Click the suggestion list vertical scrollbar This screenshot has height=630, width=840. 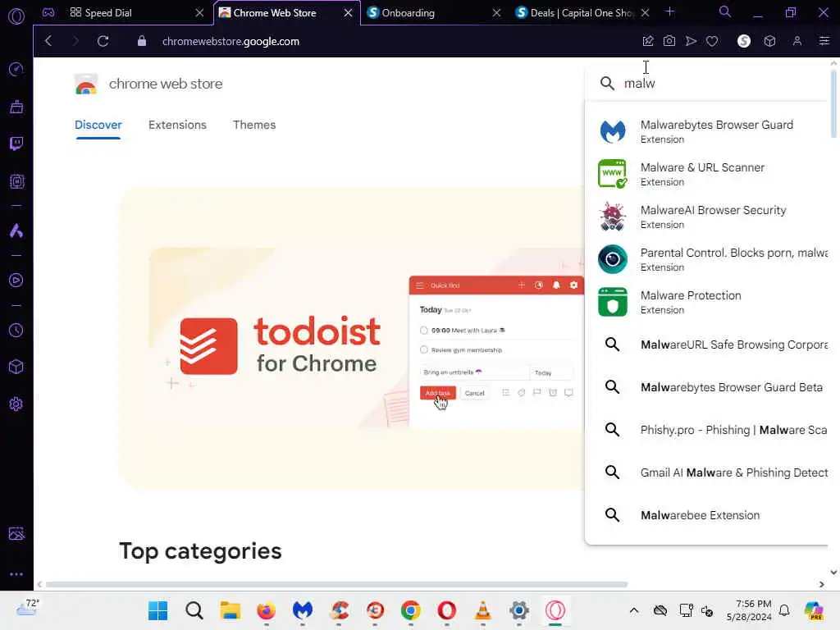[833, 104]
